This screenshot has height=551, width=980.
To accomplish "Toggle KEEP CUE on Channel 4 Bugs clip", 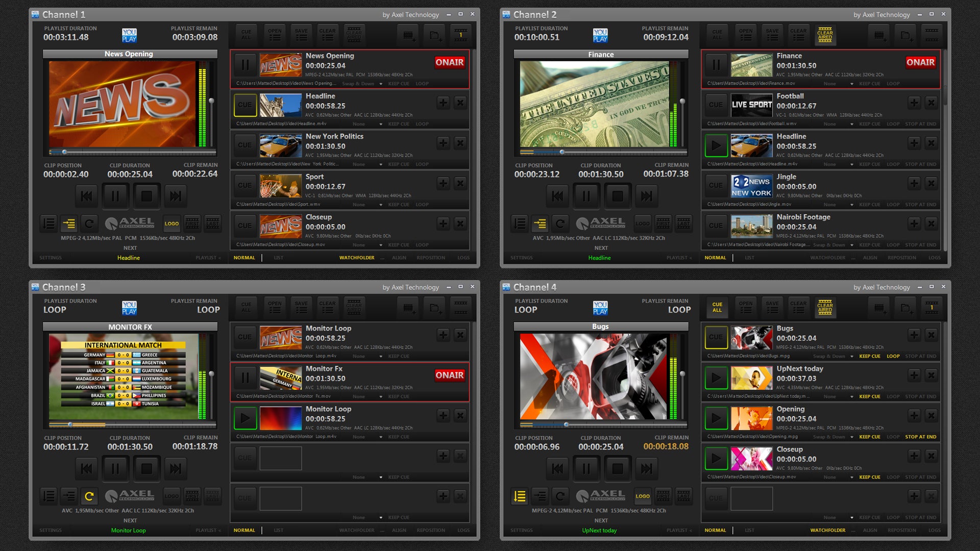I will (x=869, y=356).
